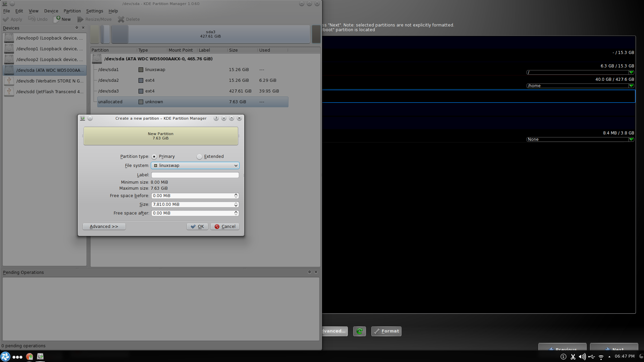Close the Pending Operations panel

(x=316, y=272)
